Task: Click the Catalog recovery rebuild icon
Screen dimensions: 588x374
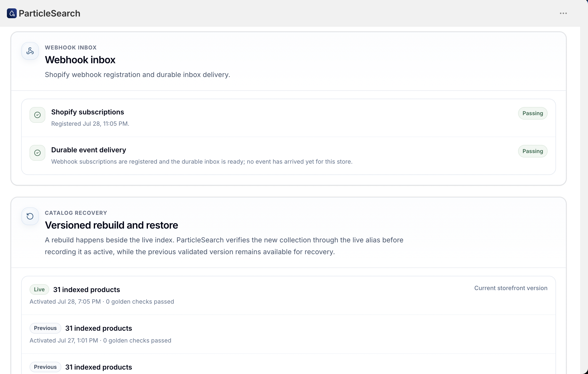Action: 30,216
